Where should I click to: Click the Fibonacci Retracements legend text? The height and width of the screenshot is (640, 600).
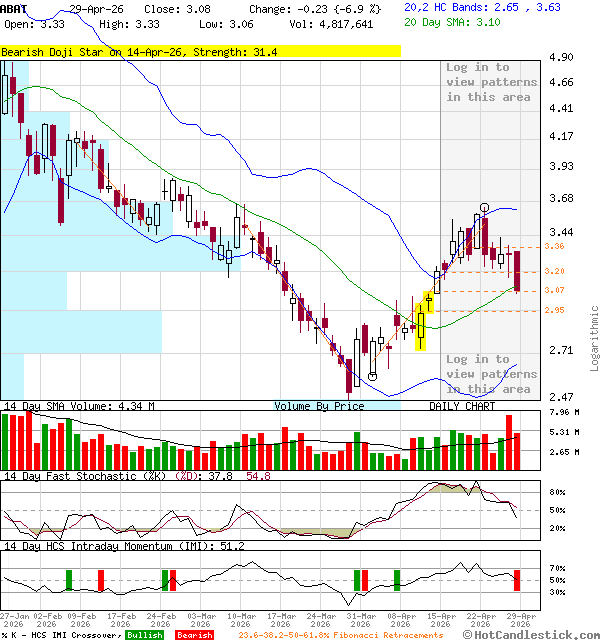pyautogui.click(x=324, y=634)
